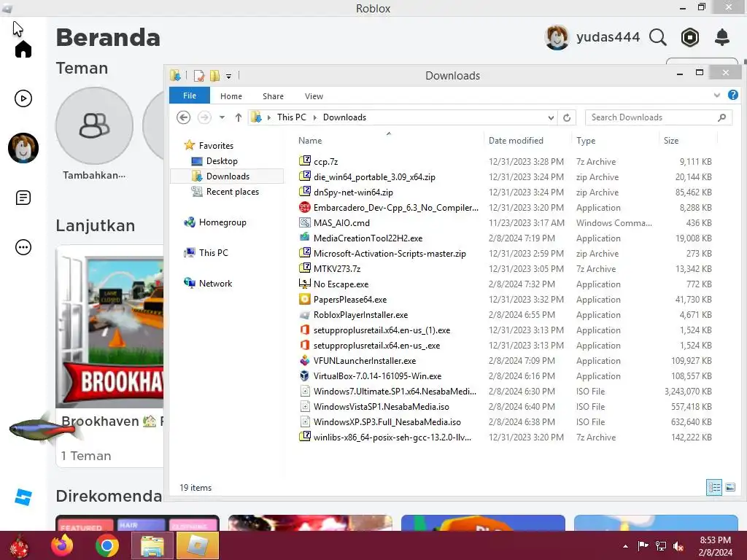Open Firefox from the taskbar
747x560 pixels.
click(63, 545)
